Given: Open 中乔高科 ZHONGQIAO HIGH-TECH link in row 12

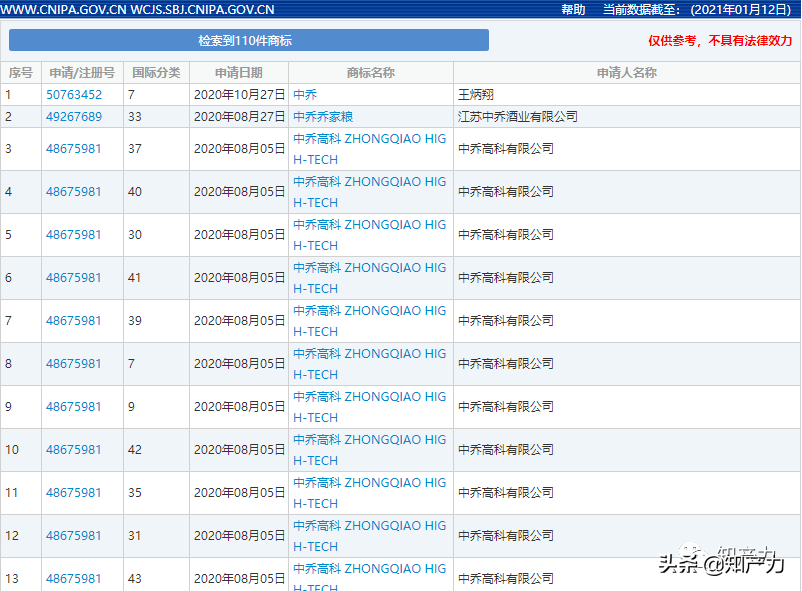Looking at the screenshot, I should click(x=369, y=536).
